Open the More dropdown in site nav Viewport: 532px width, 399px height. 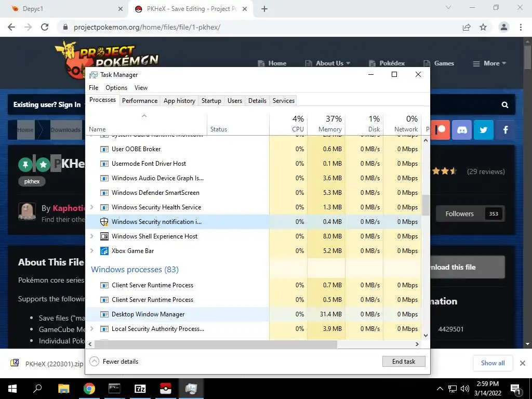tap(489, 63)
